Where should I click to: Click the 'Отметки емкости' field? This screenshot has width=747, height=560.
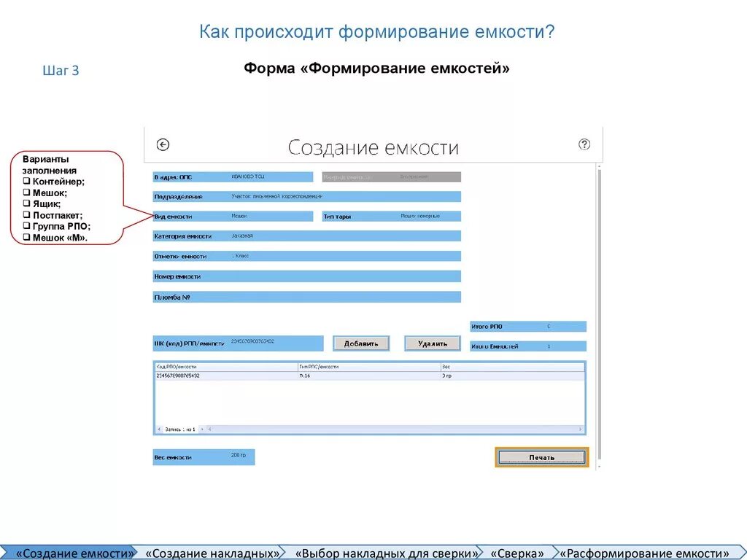click(x=307, y=256)
